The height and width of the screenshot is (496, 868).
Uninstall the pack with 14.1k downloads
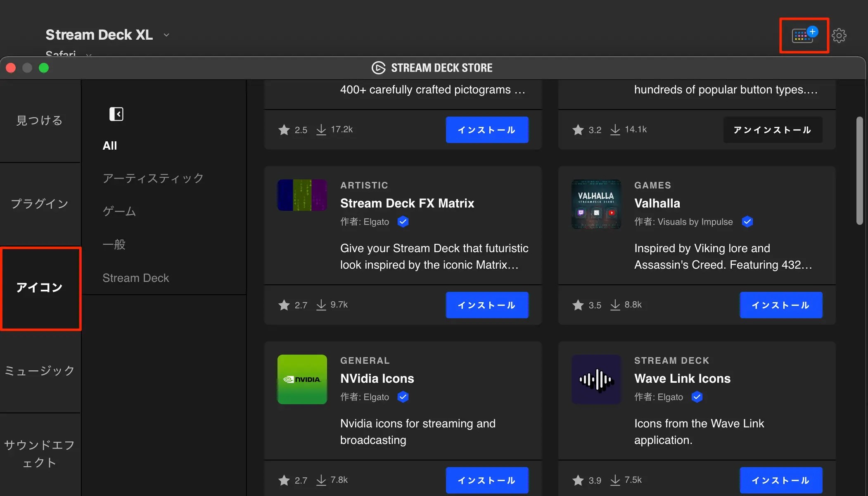pos(773,130)
